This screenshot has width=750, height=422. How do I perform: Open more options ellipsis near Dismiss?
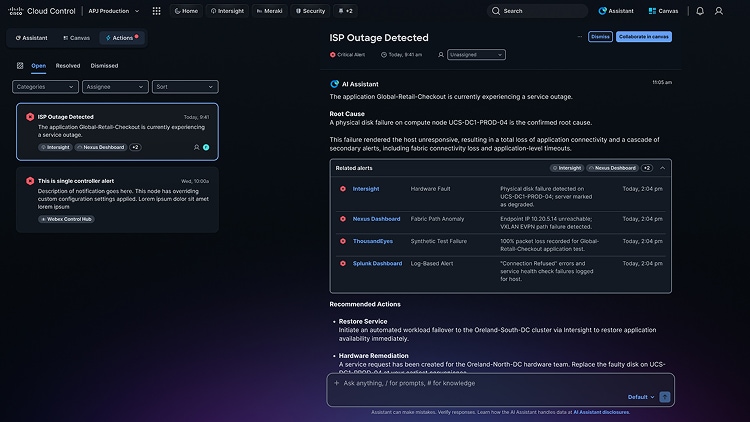[x=580, y=36]
